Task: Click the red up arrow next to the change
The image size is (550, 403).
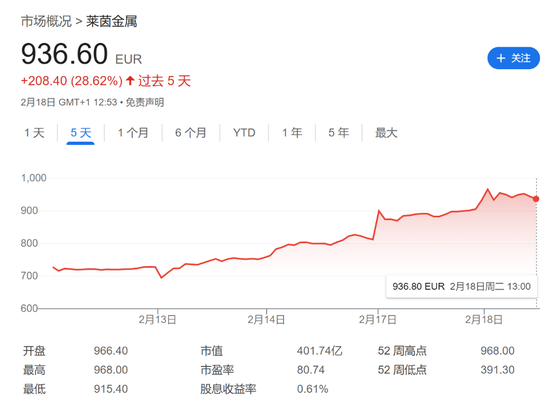Action: tap(130, 81)
